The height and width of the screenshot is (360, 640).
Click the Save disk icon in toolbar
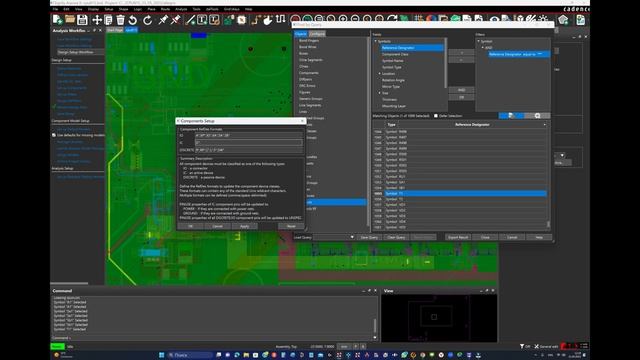tap(82, 20)
